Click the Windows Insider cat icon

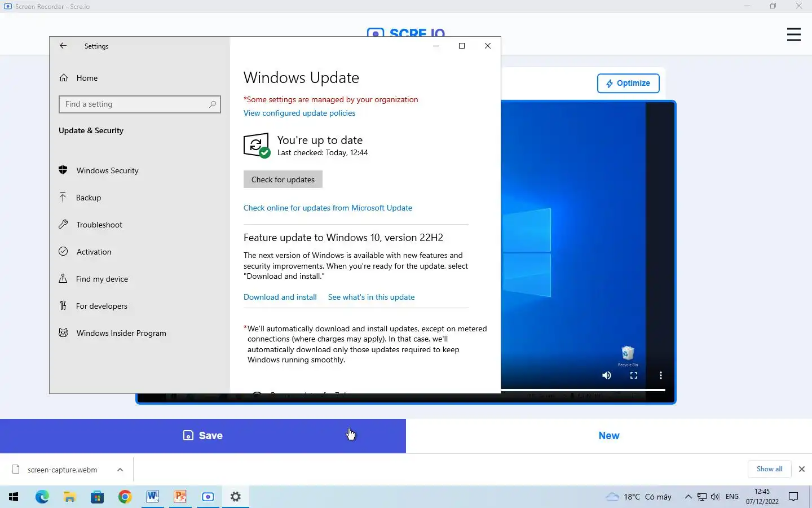click(63, 332)
